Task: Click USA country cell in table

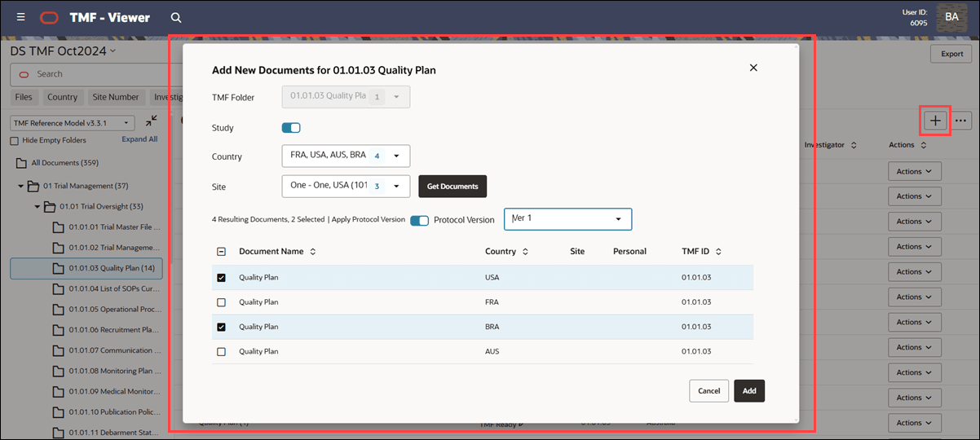Action: point(492,278)
